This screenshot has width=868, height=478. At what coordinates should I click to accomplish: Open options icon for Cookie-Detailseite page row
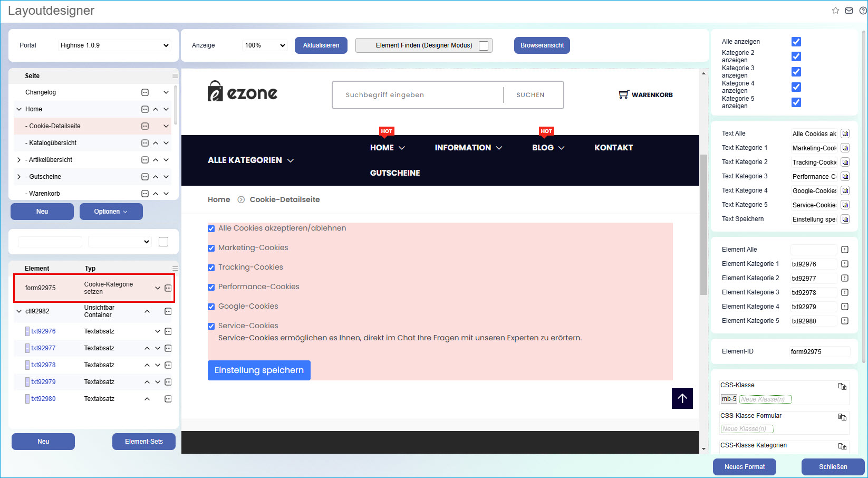(145, 126)
